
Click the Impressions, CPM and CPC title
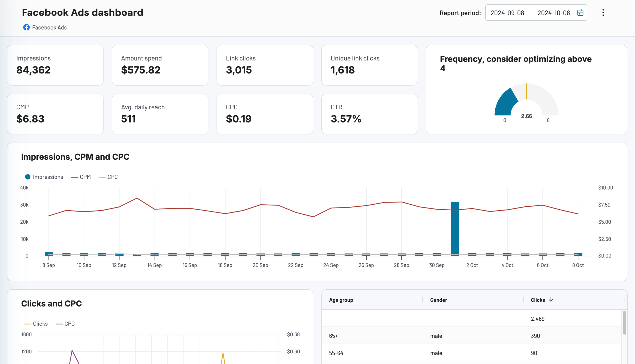click(x=75, y=157)
